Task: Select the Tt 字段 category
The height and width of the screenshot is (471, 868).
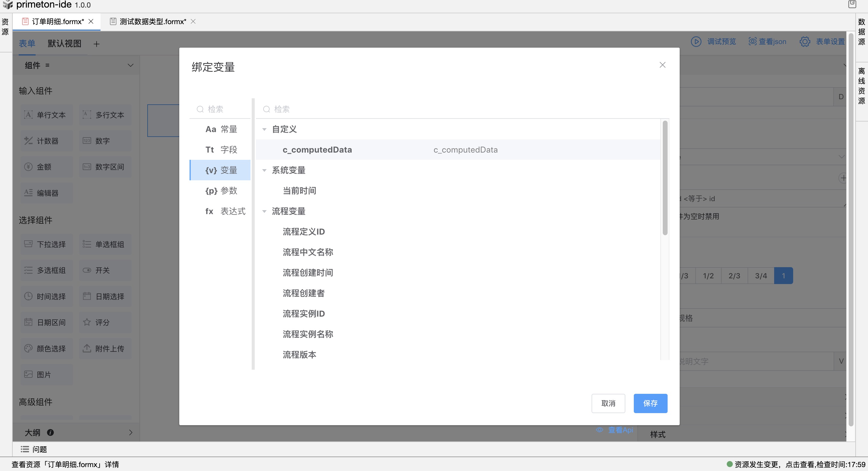Action: click(x=221, y=150)
